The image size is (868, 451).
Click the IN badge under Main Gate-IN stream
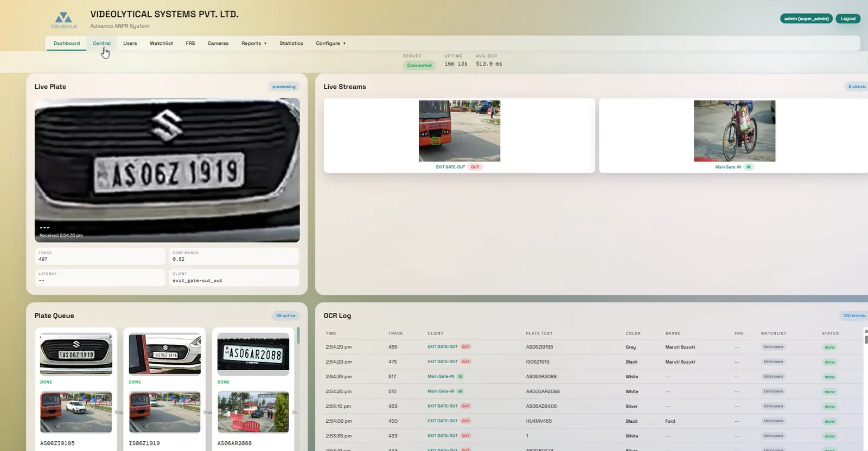click(x=749, y=167)
